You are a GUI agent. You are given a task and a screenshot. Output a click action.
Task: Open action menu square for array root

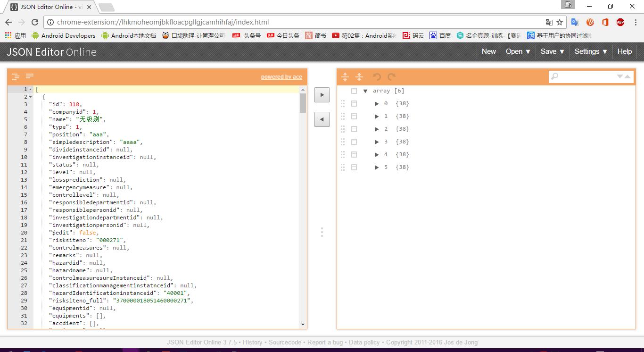click(x=354, y=91)
